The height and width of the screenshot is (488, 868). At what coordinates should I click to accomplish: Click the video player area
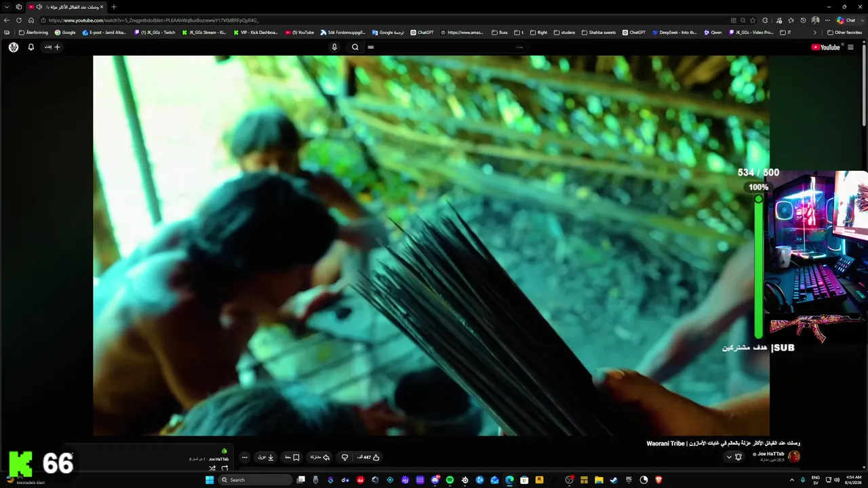(431, 245)
